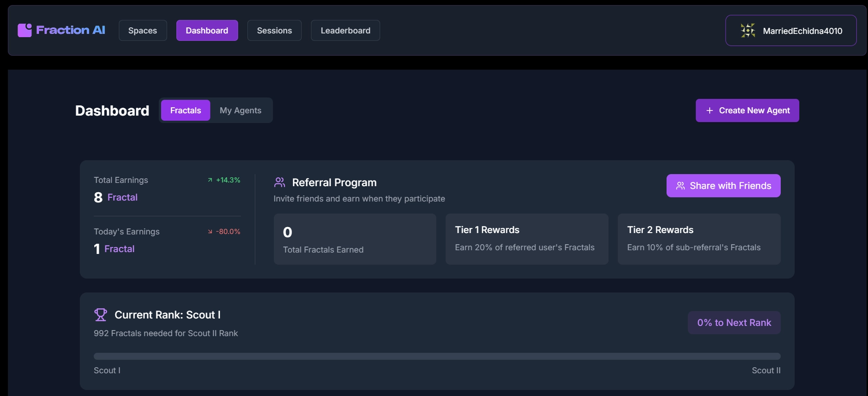868x396 pixels.
Task: Click the Dashboard page heading
Action: tap(112, 110)
